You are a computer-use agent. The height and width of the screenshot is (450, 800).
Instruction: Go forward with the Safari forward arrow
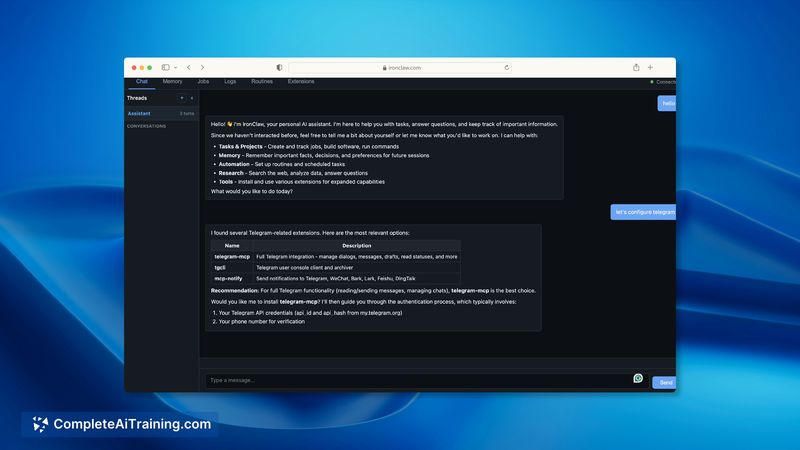[x=201, y=67]
